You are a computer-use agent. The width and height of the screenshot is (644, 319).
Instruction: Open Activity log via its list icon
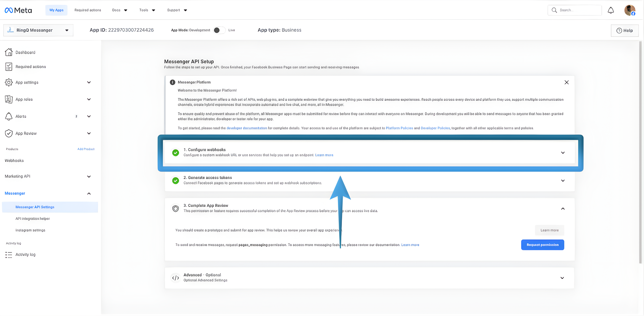9,254
